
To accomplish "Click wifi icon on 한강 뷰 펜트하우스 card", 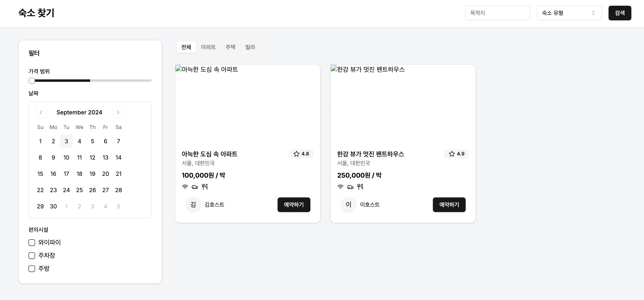I will tap(341, 187).
